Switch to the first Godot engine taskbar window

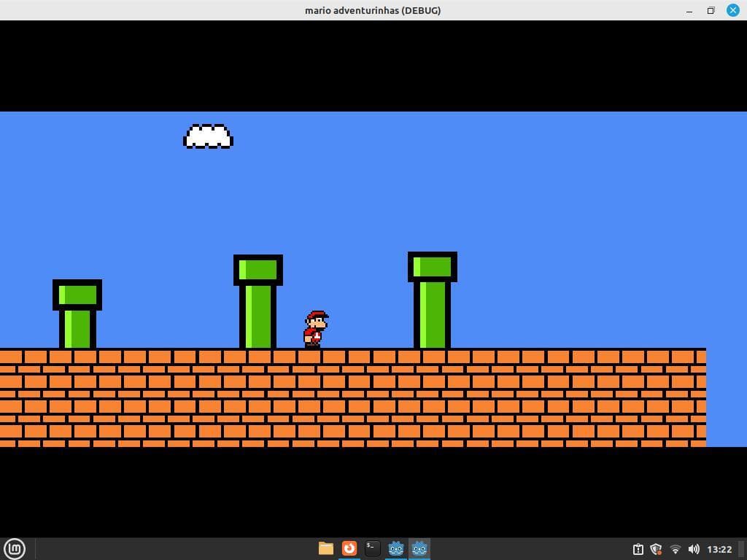click(x=396, y=548)
